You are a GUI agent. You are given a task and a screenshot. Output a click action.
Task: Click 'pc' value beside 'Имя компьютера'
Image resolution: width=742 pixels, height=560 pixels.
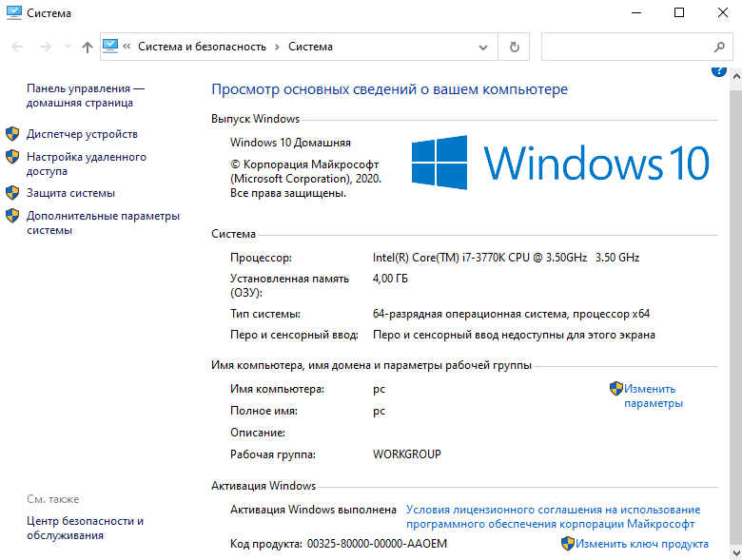tap(379, 389)
